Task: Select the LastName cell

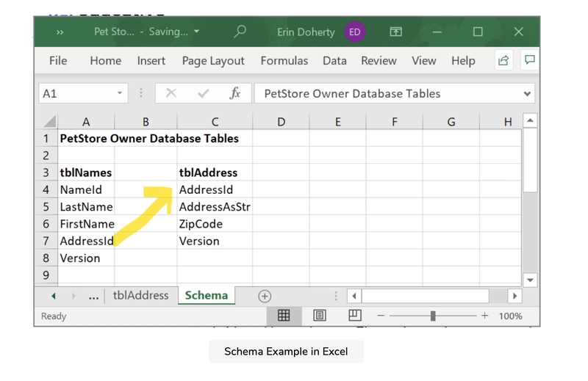Action: (x=86, y=207)
